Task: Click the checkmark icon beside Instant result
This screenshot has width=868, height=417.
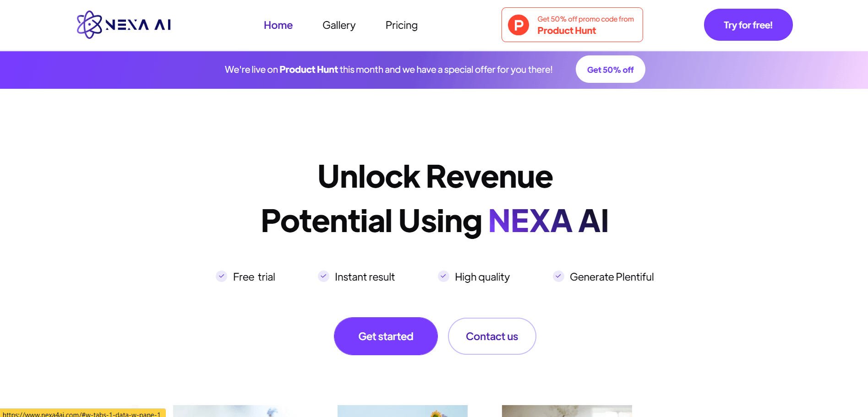Action: click(x=323, y=276)
